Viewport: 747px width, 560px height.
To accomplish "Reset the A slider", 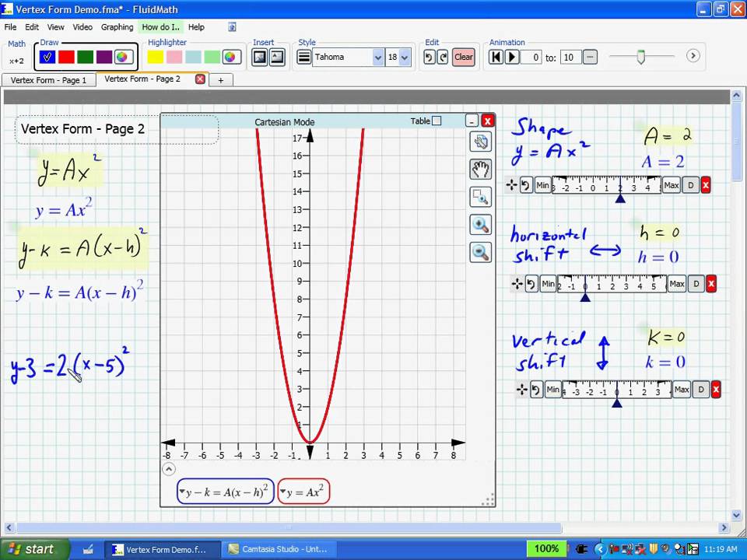I will pyautogui.click(x=525, y=185).
